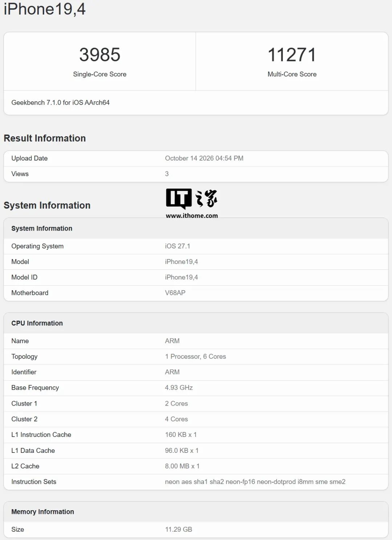
Task: Select the "Multi-Core Score" label
Action: [292, 74]
